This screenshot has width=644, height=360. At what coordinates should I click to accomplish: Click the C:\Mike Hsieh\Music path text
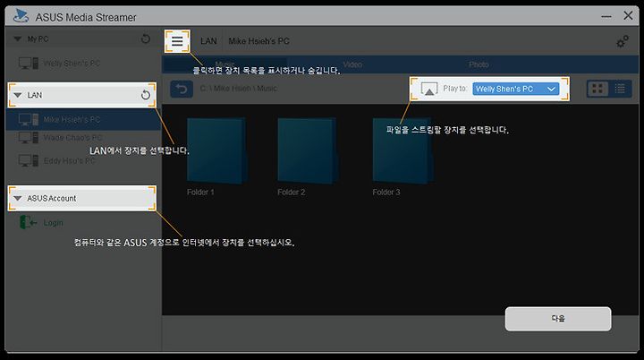click(239, 89)
